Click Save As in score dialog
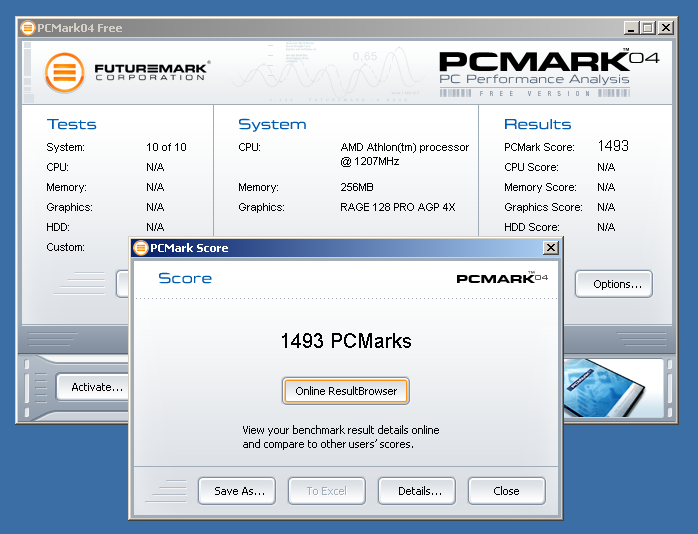This screenshot has width=698, height=534. (237, 491)
